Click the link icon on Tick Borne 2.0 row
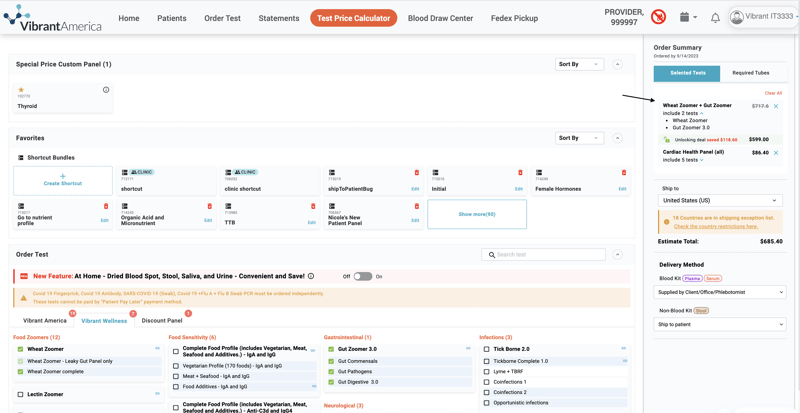800x413 pixels. (623, 349)
